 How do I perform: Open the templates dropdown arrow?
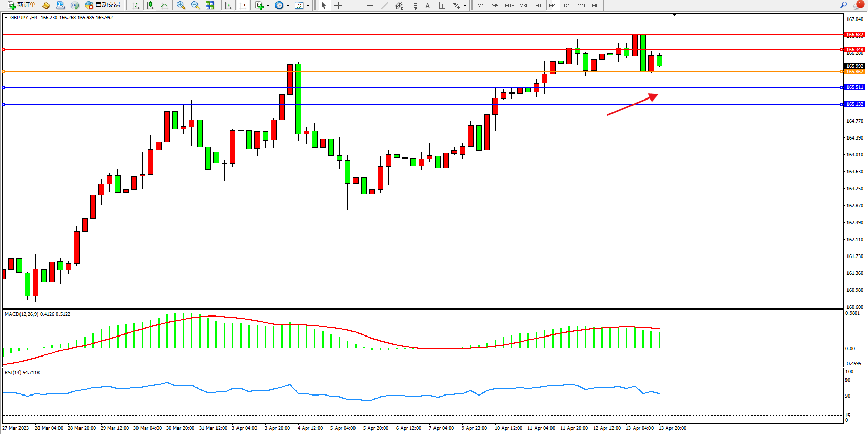[308, 6]
